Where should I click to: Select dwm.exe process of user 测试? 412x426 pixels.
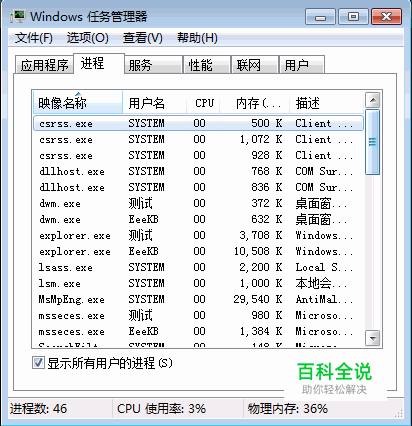click(x=198, y=203)
